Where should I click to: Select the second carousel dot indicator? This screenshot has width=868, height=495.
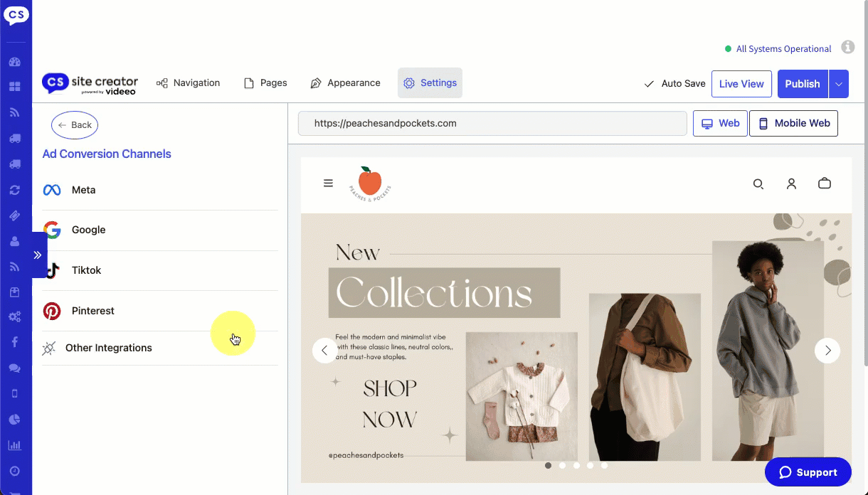562,466
